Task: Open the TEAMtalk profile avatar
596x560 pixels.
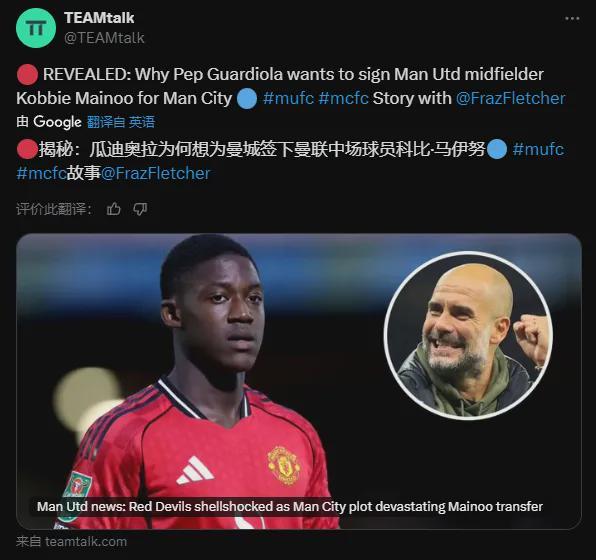Action: point(36,28)
